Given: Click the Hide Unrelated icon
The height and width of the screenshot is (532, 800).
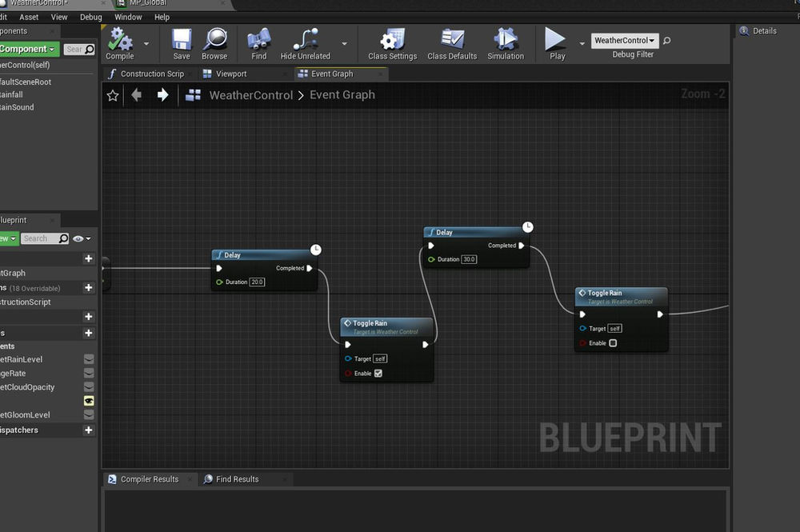Looking at the screenshot, I should tap(305, 40).
